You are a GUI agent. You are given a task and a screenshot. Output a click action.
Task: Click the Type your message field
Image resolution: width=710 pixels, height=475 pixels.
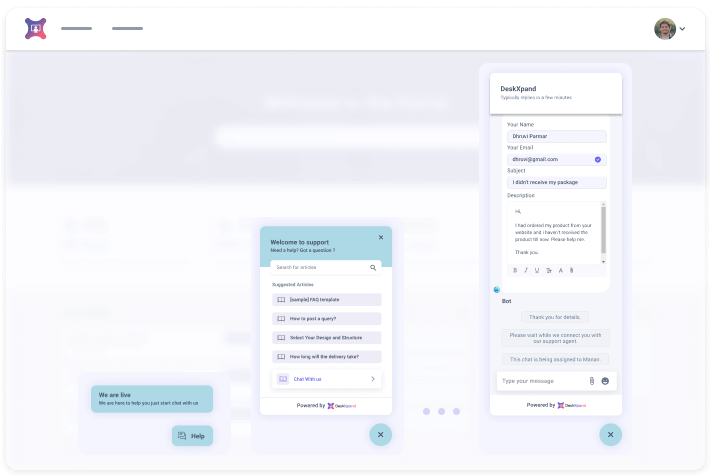point(540,381)
